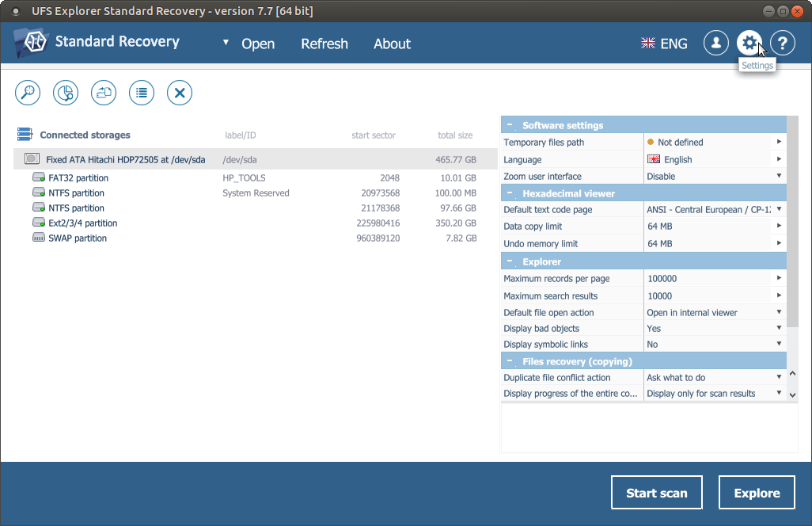Click the question mark help icon
Screen dimensions: 812x526
point(782,44)
